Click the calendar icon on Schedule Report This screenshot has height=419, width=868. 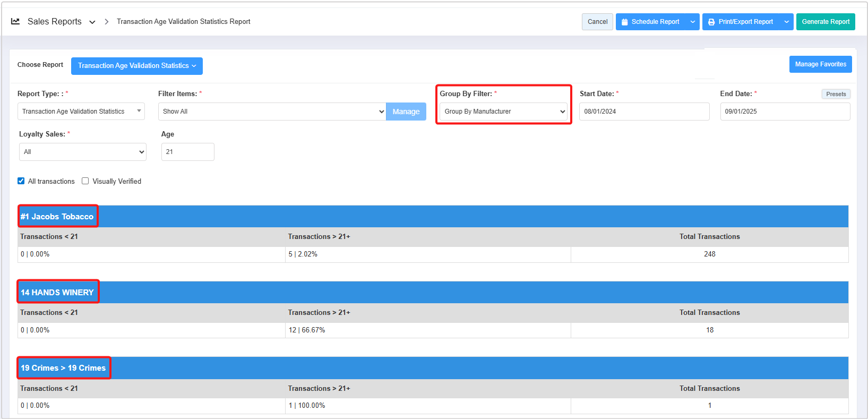[x=624, y=22]
